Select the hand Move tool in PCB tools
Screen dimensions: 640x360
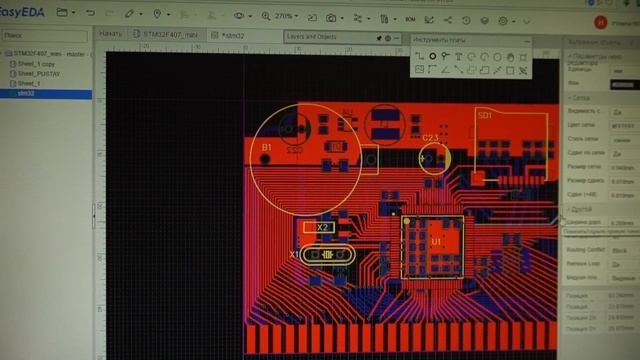pos(510,58)
